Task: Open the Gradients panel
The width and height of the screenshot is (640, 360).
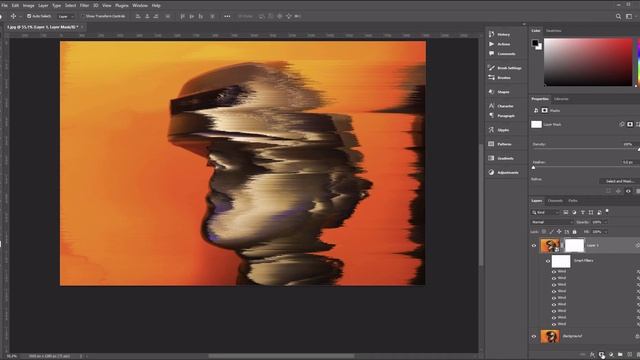Action: click(501, 158)
